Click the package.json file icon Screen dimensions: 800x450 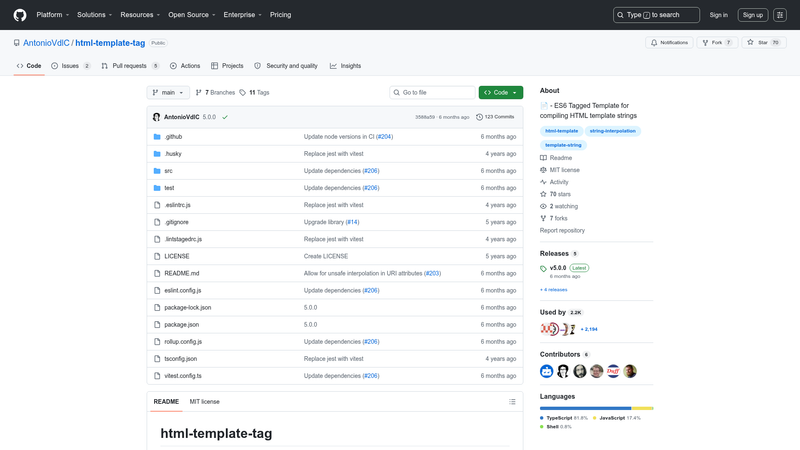click(157, 324)
